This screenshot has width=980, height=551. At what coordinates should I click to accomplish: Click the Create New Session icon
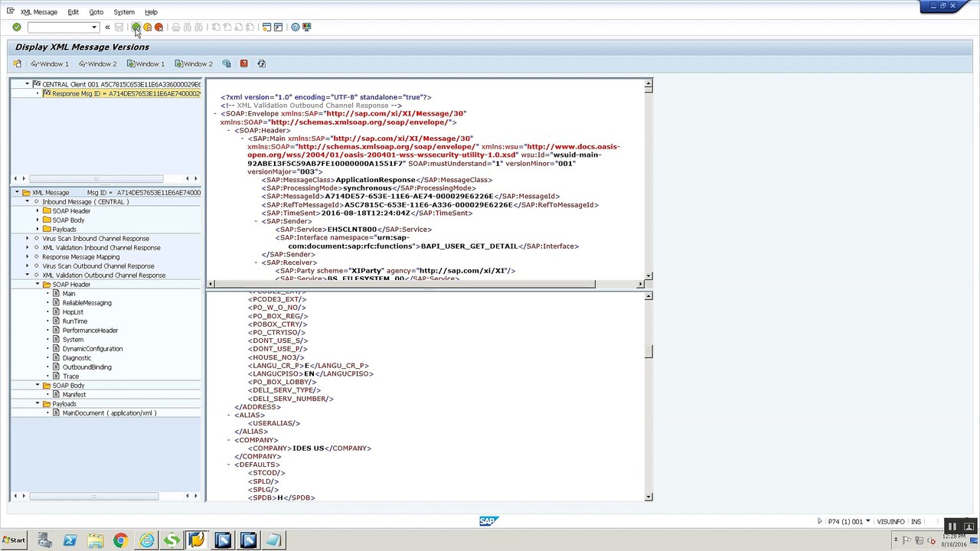point(266,28)
